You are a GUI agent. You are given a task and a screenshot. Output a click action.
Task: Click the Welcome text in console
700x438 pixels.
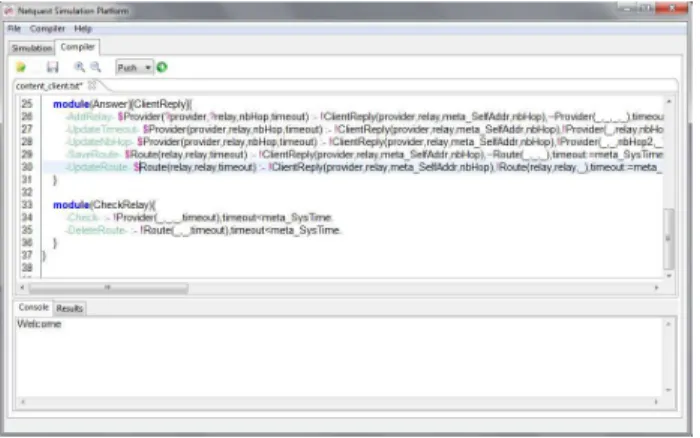point(39,324)
